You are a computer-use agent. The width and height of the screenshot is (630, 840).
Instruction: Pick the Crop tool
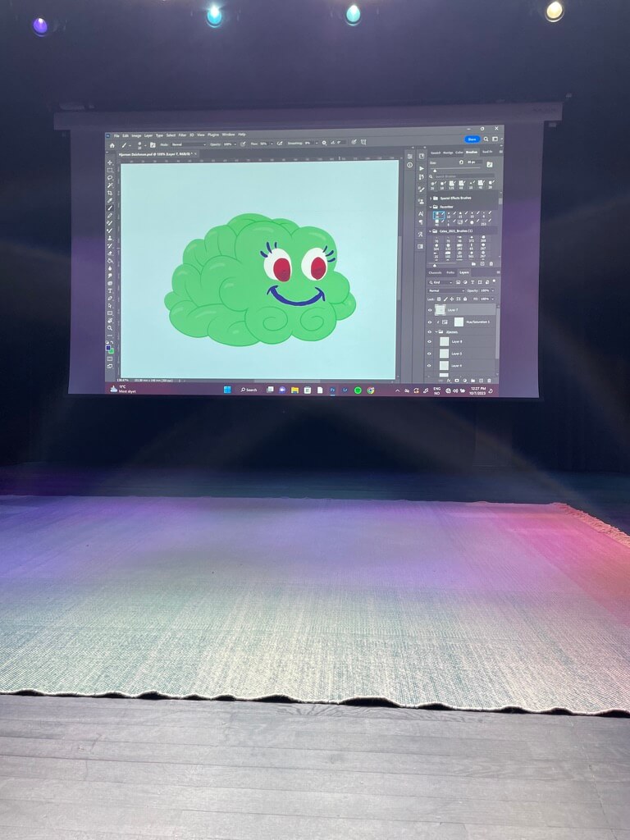pyautogui.click(x=110, y=193)
